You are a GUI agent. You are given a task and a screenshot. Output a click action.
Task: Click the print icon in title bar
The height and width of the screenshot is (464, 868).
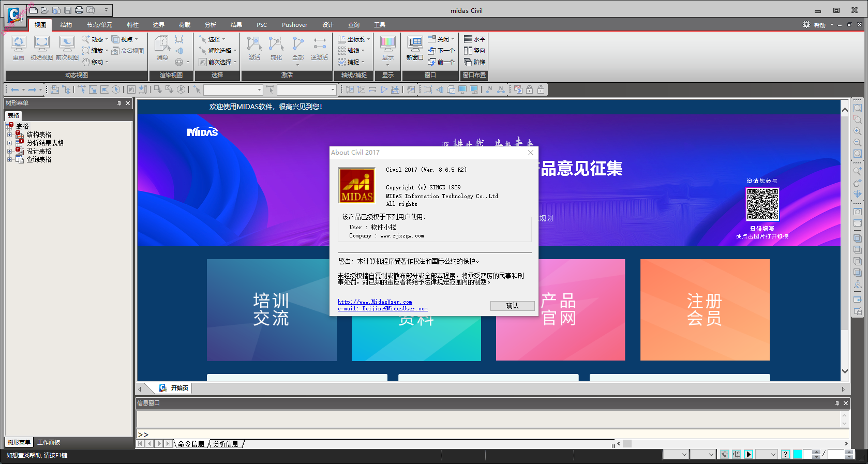tap(79, 10)
